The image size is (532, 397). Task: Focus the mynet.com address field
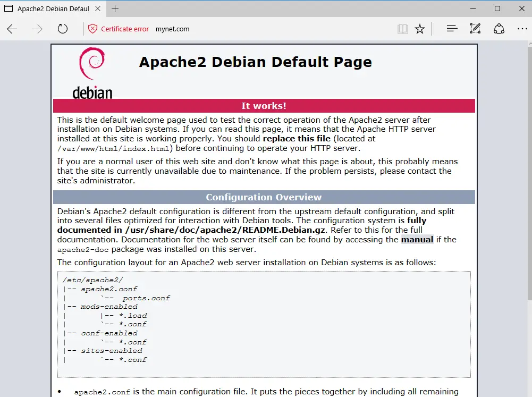[x=172, y=29]
